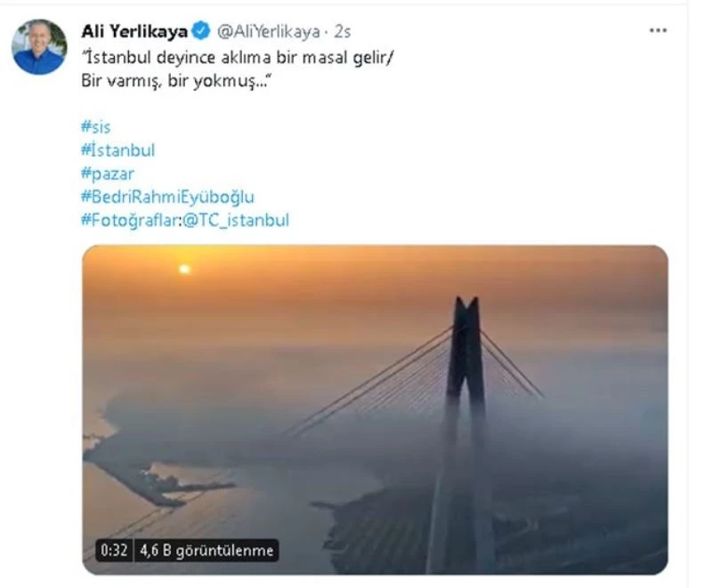Click the 2s tweet timestamp
Viewport: 712px width, 588px height.
[x=342, y=32]
